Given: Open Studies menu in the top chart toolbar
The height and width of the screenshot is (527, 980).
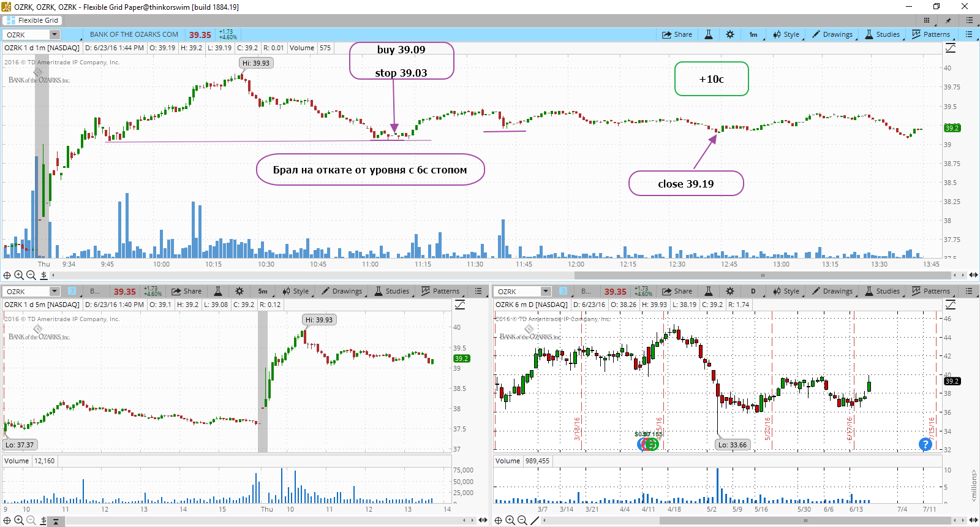Looking at the screenshot, I should 883,34.
